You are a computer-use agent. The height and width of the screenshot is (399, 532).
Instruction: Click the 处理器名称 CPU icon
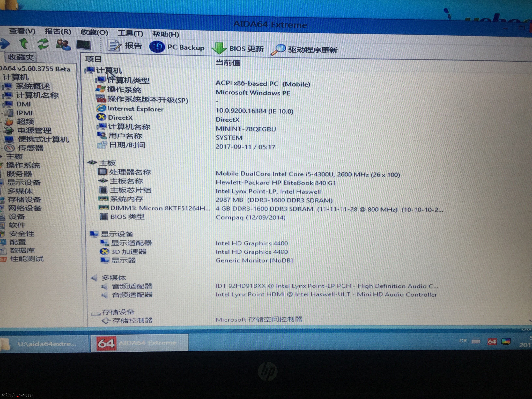(x=103, y=172)
